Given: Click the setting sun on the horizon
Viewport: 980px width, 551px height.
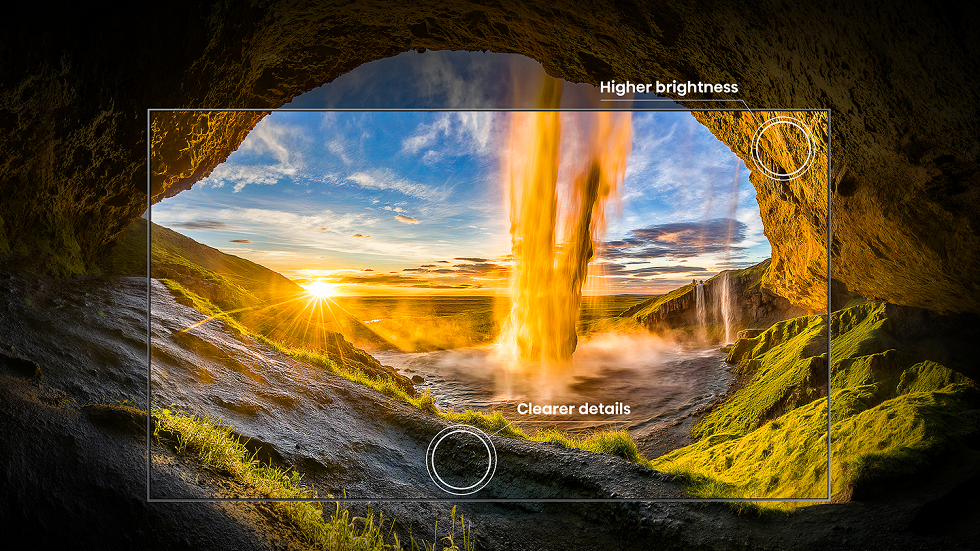Looking at the screenshot, I should click(x=320, y=290).
